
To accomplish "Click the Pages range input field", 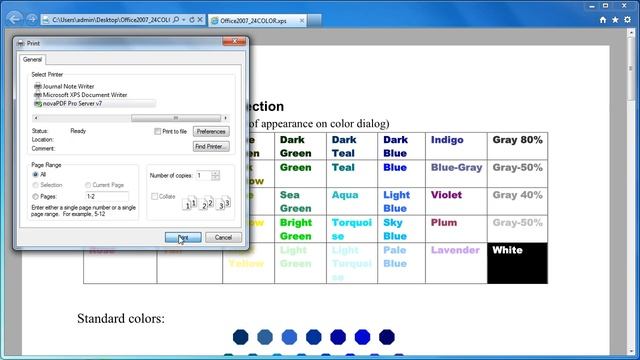I will pos(107,196).
